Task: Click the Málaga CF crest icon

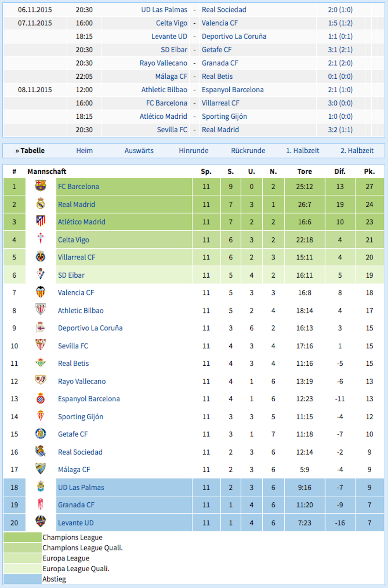Action: (40, 469)
